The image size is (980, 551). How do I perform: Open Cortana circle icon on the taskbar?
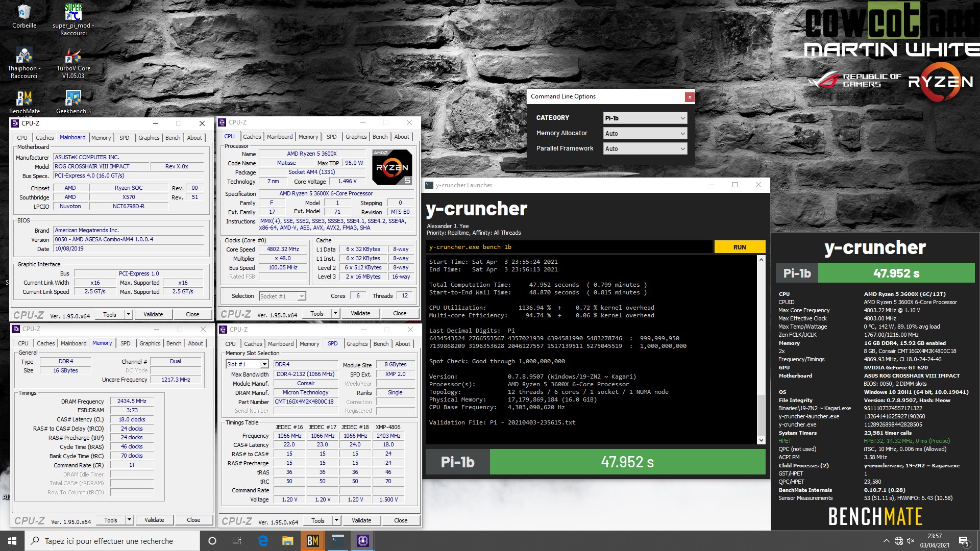click(212, 541)
